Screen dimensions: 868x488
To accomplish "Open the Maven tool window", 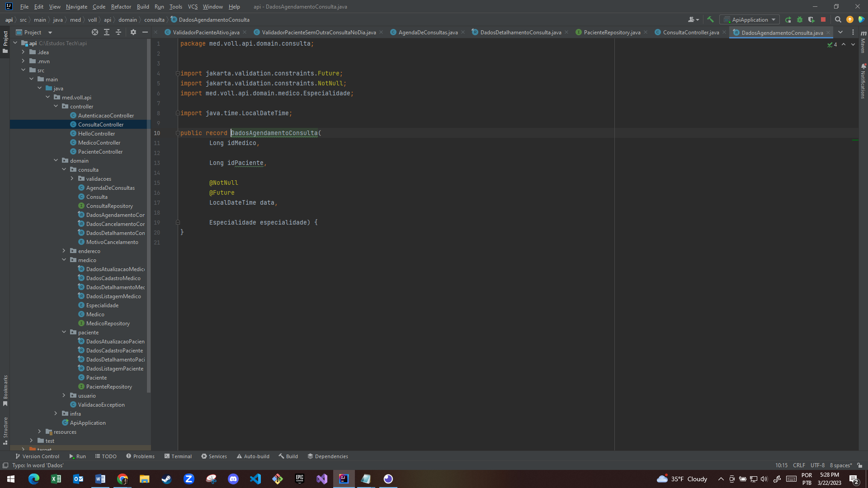I will 863,41.
